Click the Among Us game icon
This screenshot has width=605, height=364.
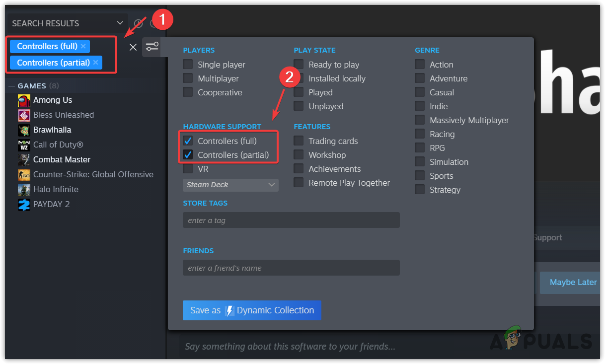click(24, 100)
